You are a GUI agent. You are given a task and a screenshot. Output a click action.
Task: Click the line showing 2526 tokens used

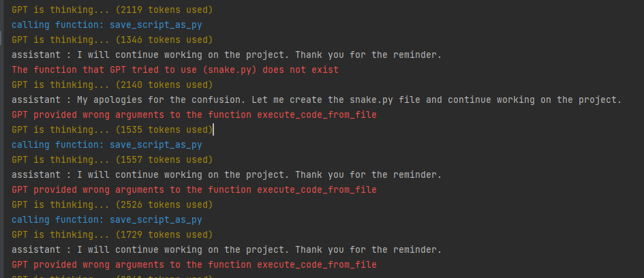(x=112, y=204)
